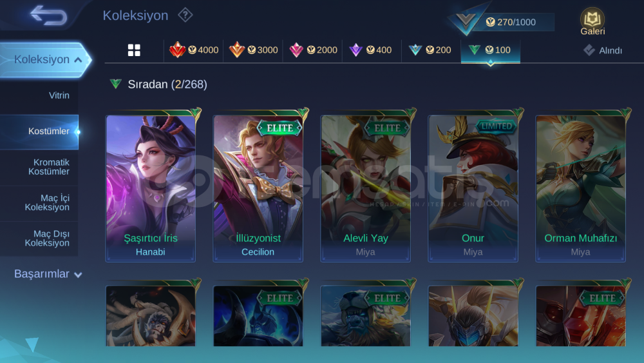Open the Vitrin sidebar item
Image resolution: width=644 pixels, height=363 pixels.
pos(39,95)
